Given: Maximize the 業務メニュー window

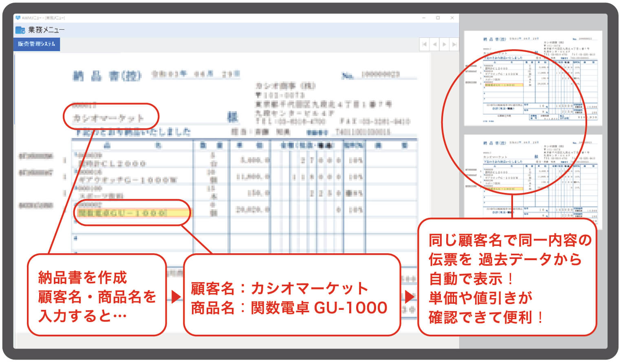Looking at the screenshot, I should 438,18.
